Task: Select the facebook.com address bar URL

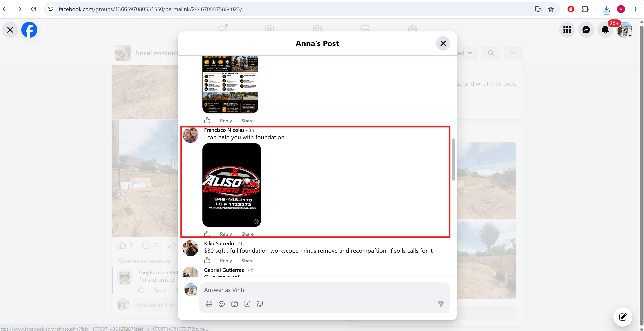Action: pyautogui.click(x=150, y=9)
